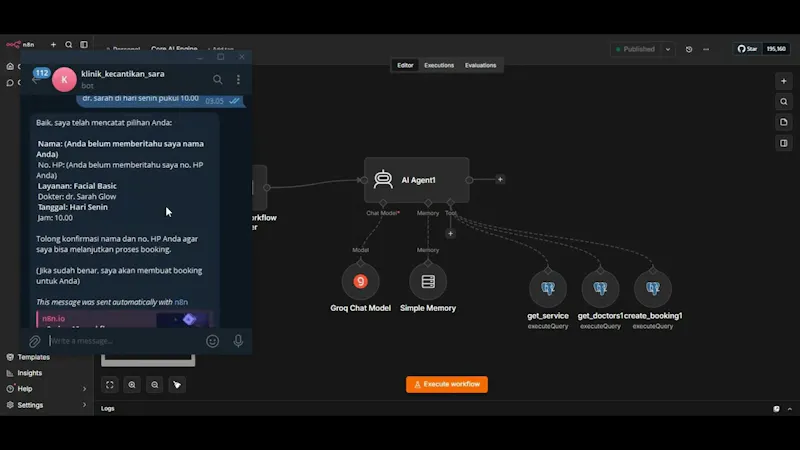Switch to the Editor tab

(405, 65)
